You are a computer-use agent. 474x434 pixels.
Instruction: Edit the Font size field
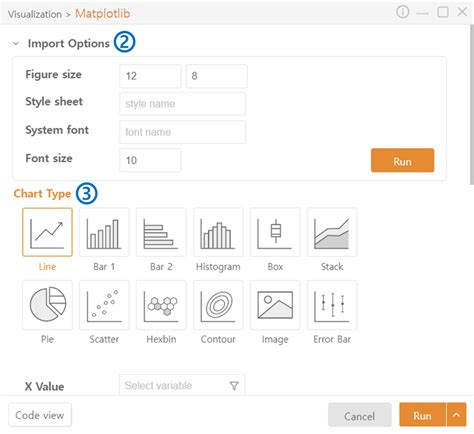[x=150, y=160]
